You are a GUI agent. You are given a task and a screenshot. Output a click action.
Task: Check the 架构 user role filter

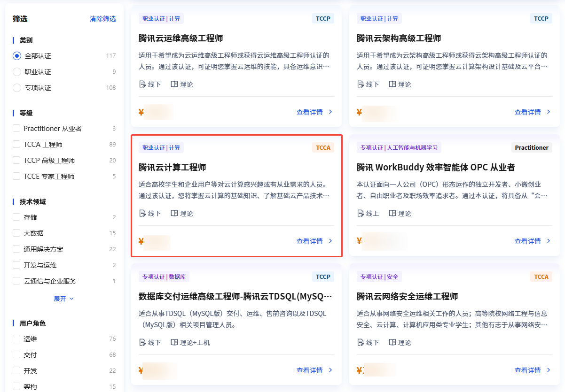coord(16,387)
